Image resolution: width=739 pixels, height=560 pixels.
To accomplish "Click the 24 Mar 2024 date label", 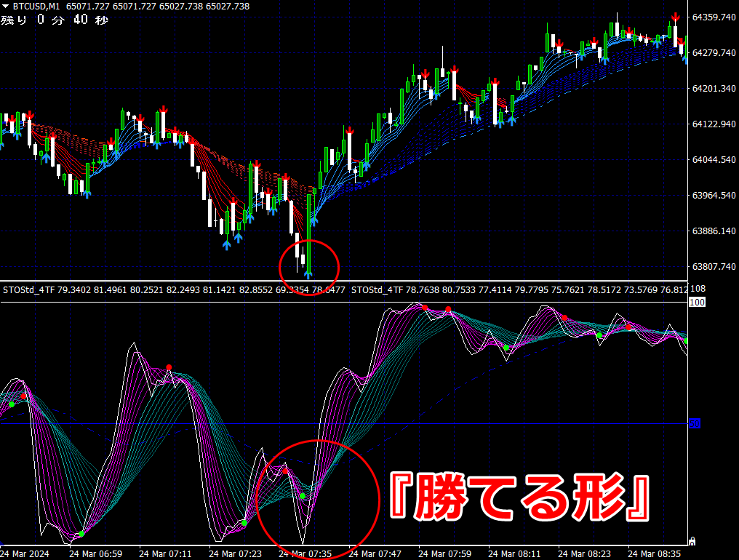I will click(x=25, y=554).
